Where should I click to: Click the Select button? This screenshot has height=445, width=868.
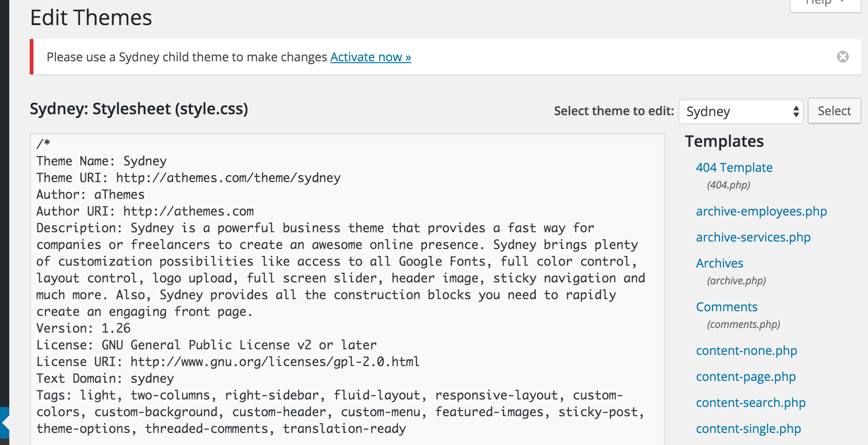point(834,111)
